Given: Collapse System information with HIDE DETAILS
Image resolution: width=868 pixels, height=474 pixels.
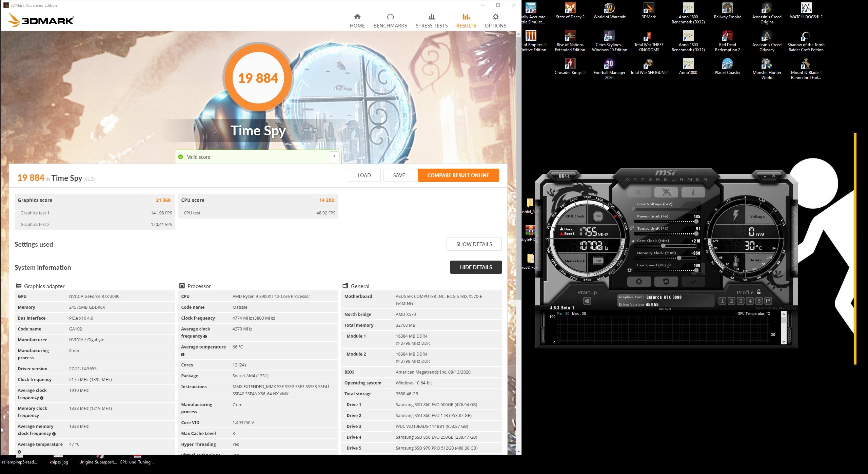Looking at the screenshot, I should [x=475, y=267].
